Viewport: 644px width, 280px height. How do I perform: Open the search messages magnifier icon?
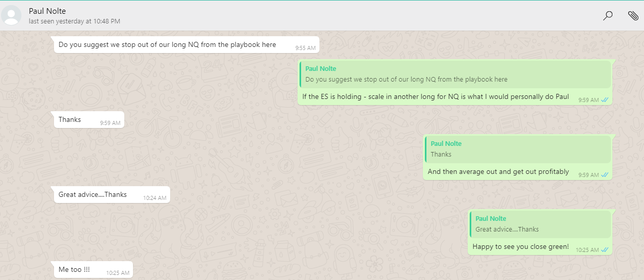tap(607, 16)
